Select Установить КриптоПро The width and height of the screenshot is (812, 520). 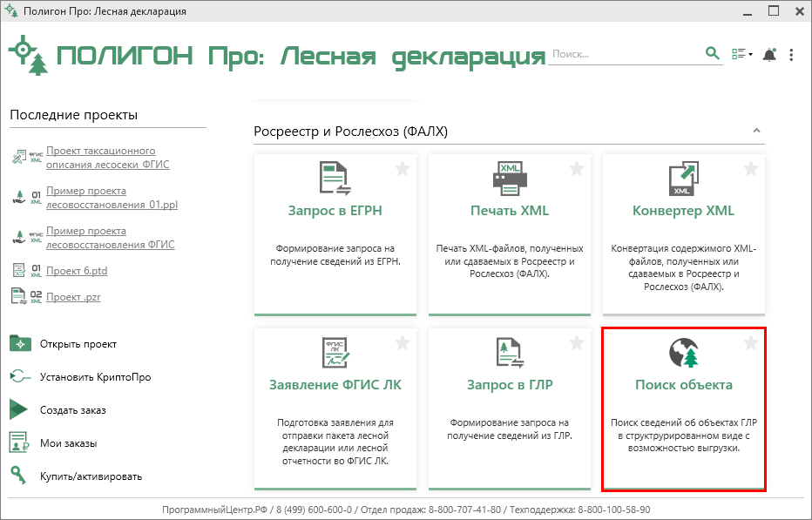[x=95, y=377]
